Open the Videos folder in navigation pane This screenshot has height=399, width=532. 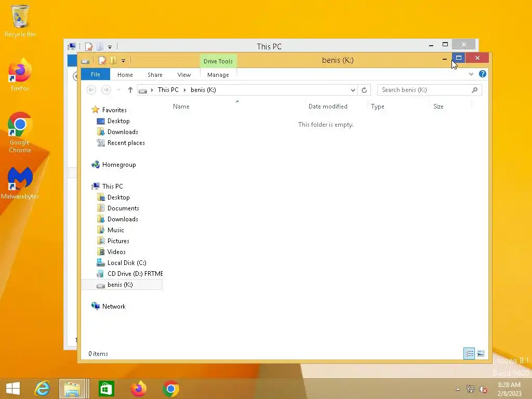point(116,252)
